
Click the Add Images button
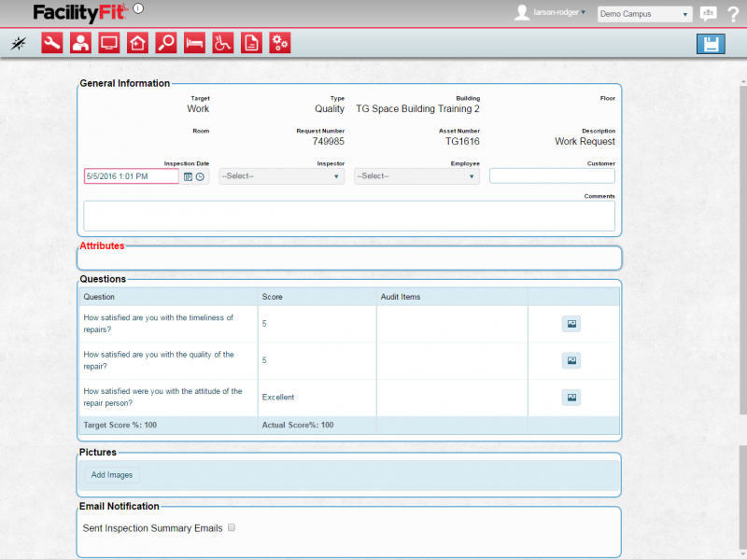coord(111,474)
